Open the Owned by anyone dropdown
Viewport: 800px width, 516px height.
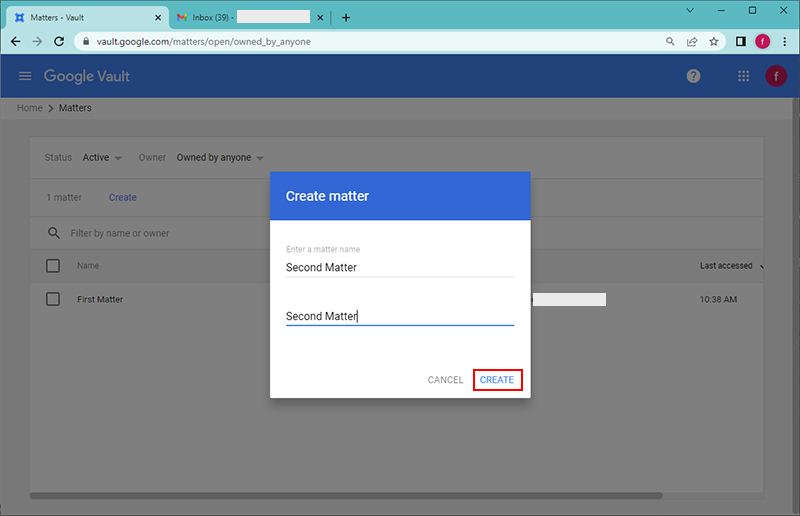coord(220,158)
